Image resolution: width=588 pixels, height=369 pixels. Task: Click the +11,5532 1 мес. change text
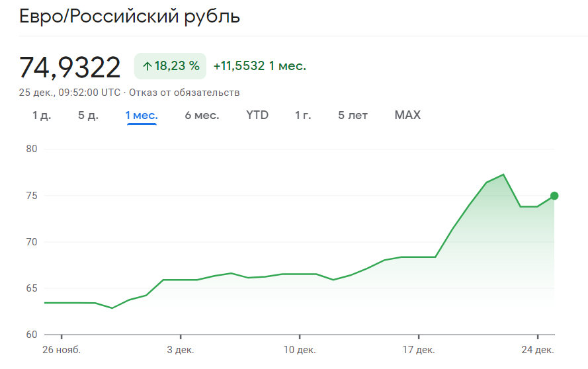point(259,66)
